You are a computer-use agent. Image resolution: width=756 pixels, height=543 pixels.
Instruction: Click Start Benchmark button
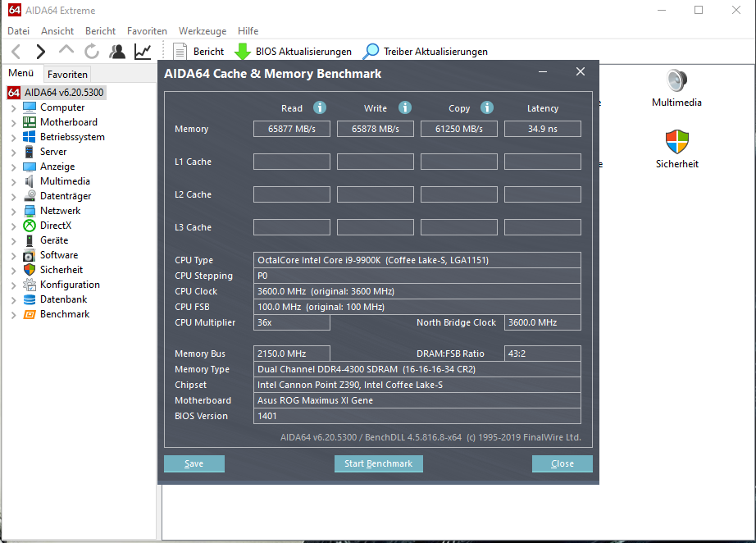[x=379, y=463]
